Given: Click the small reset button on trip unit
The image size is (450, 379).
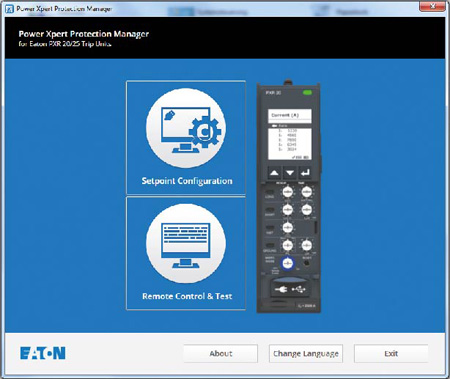Looking at the screenshot, I should point(307,263).
